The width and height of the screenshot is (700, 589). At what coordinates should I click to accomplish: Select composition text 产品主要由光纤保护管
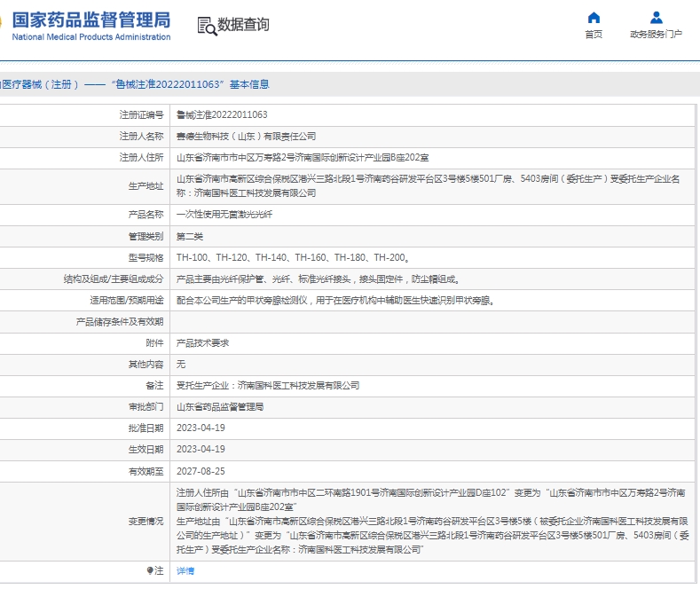tap(318, 279)
